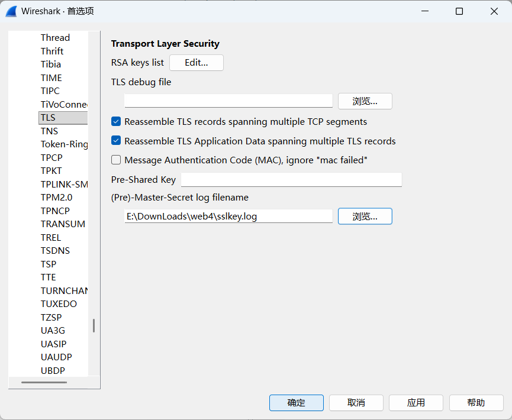The height and width of the screenshot is (420, 512).
Task: Focus the TLS debug file field
Action: (x=228, y=101)
